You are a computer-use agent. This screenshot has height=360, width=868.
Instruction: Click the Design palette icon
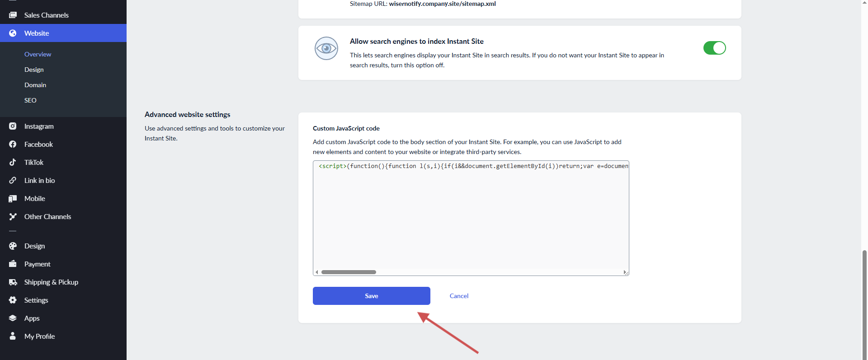[13, 246]
